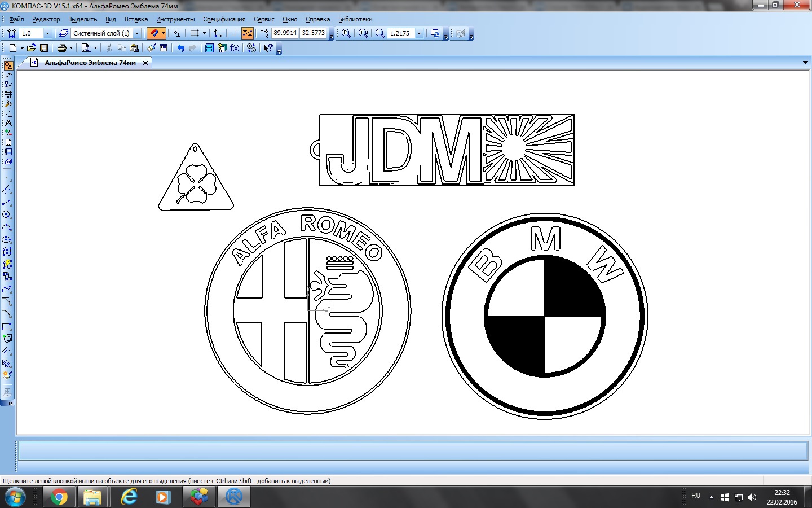
Task: Expand the New document dropdown arrow
Action: (21, 48)
